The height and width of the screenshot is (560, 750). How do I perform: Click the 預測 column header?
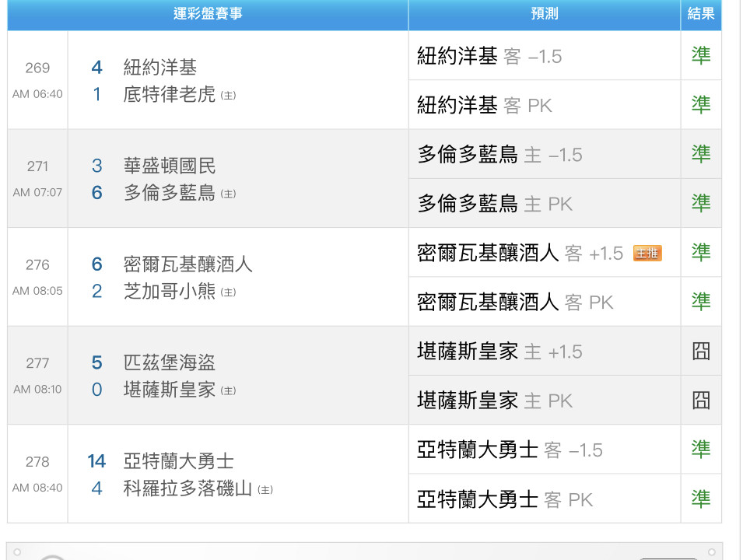(x=545, y=13)
